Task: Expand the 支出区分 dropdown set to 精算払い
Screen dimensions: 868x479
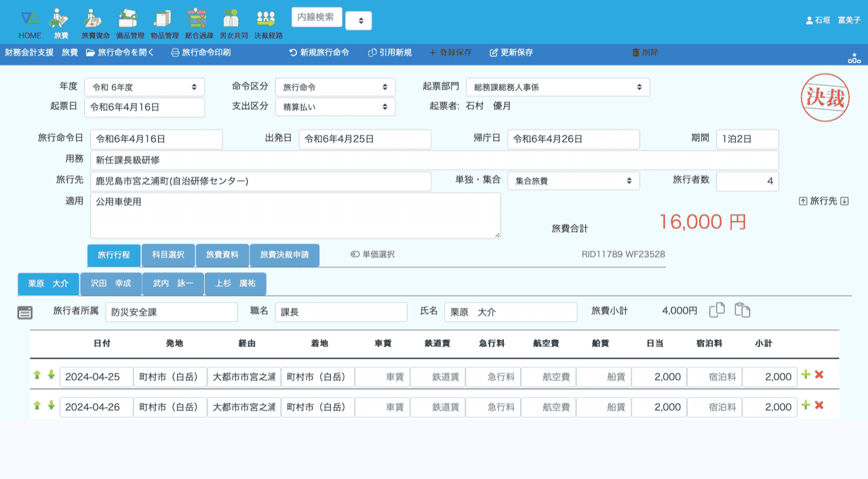Action: tap(335, 107)
